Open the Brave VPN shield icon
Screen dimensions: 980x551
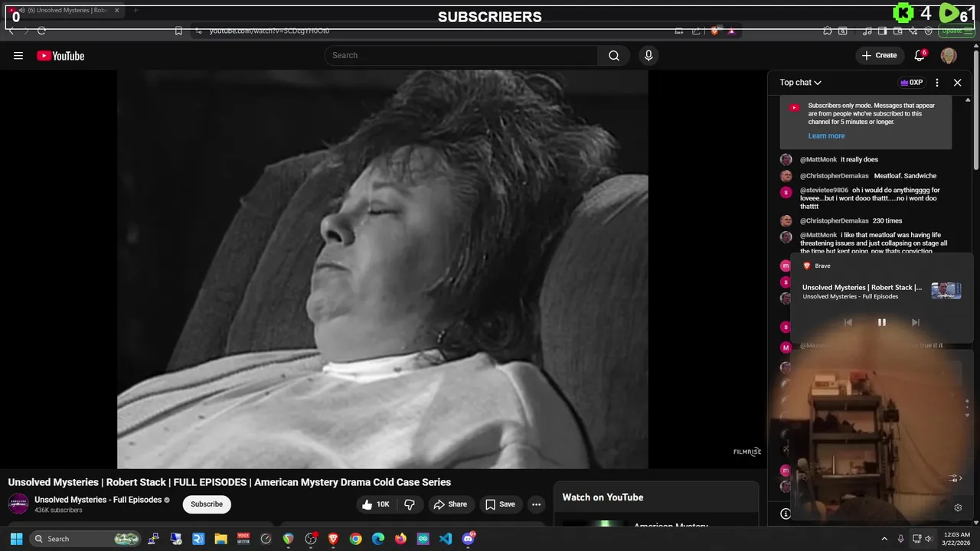(929, 31)
